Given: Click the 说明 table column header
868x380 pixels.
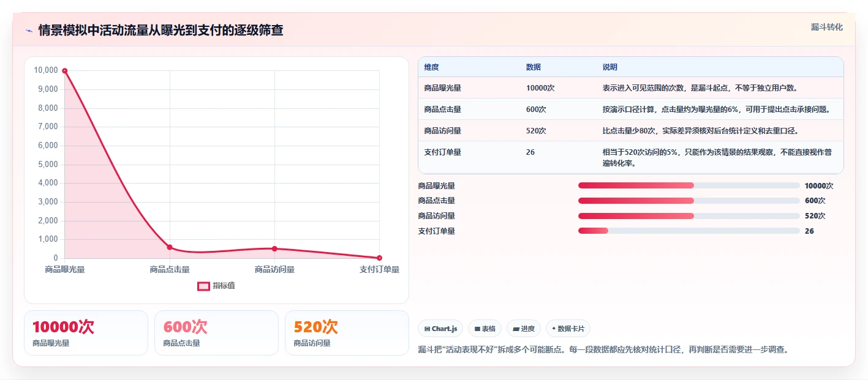Looking at the screenshot, I should click(x=610, y=67).
